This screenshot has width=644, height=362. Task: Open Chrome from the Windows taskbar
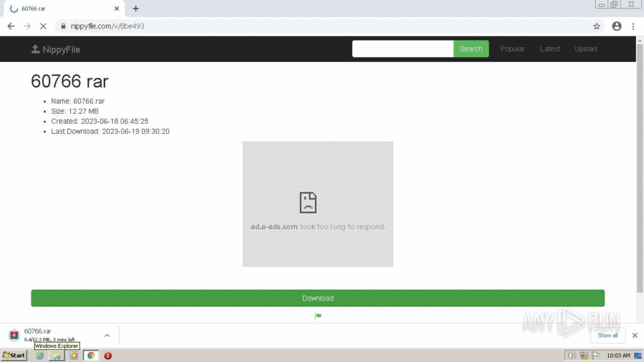click(91, 355)
